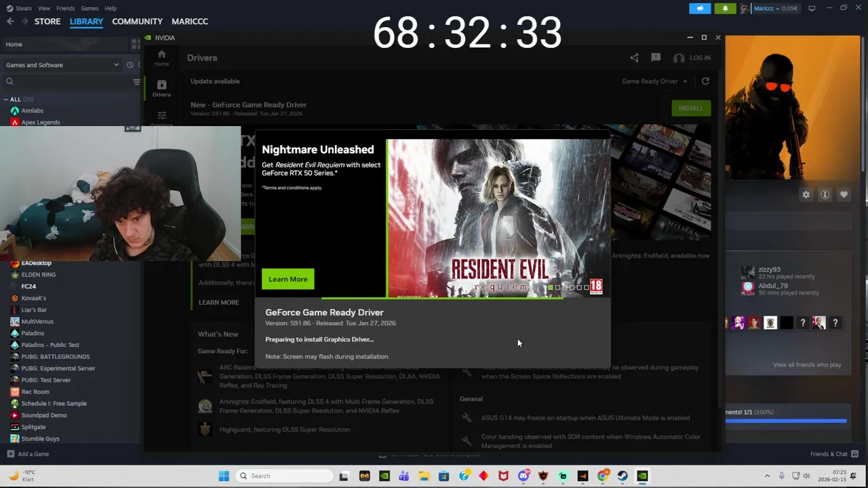Open the Steam COMMUNITY tab
The image size is (868, 488).
pos(137,21)
